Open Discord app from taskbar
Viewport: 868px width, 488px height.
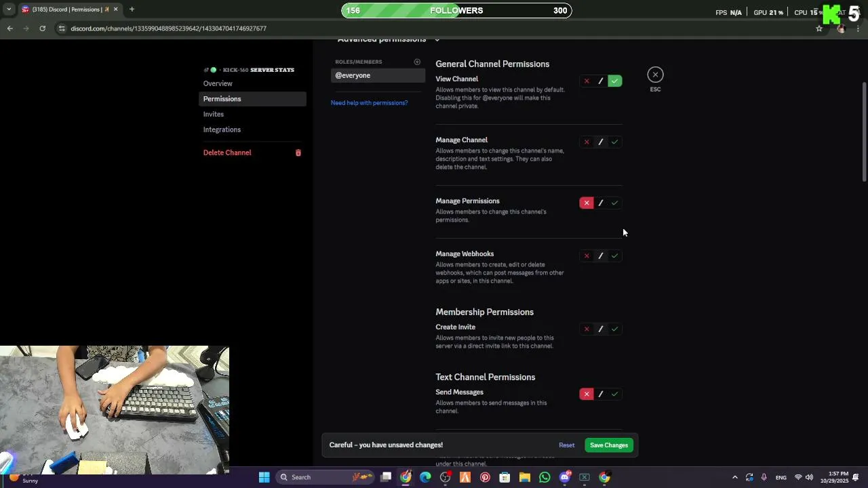click(x=565, y=477)
